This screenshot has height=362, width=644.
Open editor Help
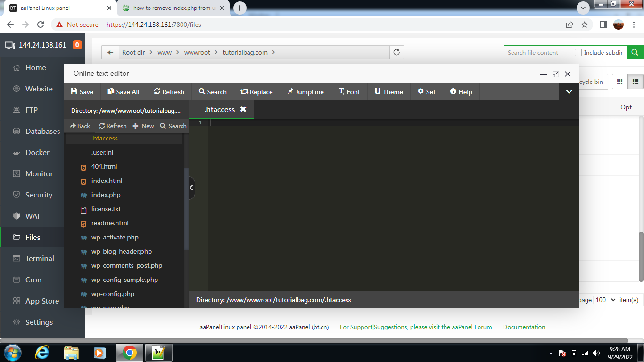click(x=461, y=92)
